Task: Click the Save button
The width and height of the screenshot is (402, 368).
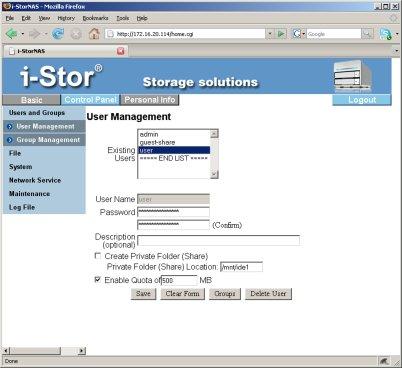Action: click(x=143, y=294)
